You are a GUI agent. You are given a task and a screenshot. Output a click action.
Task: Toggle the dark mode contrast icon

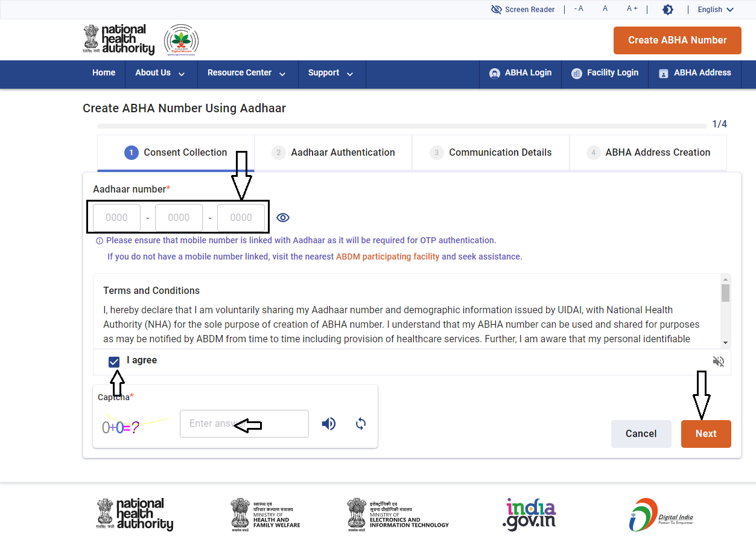[668, 10]
